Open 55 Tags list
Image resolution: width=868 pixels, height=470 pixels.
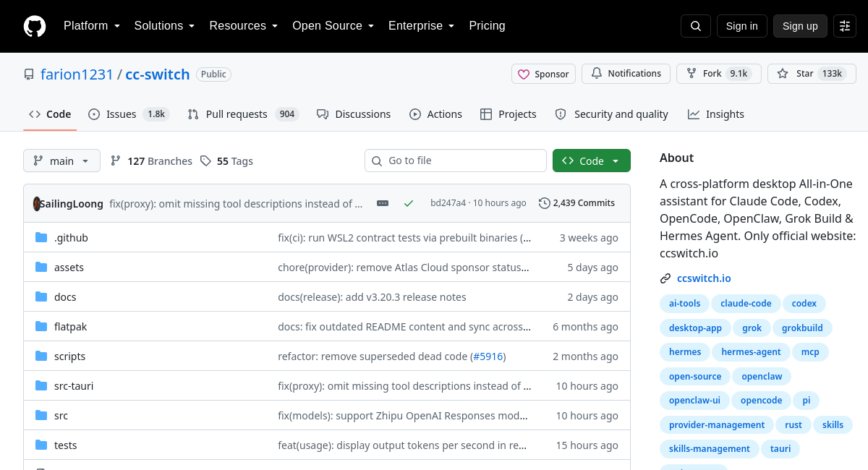point(226,161)
